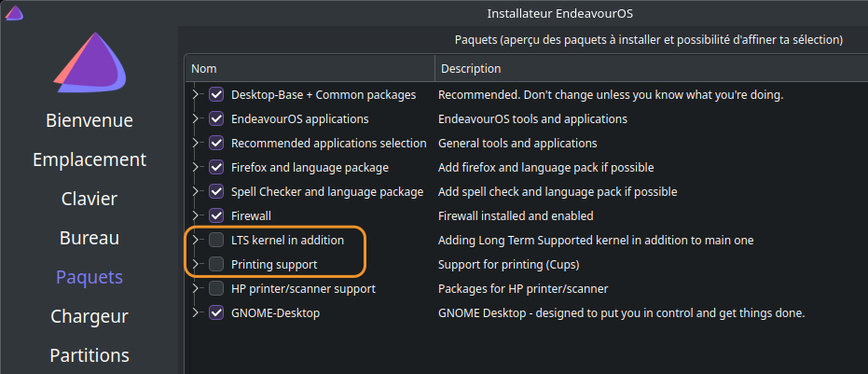Click the Nom column header

310,69
